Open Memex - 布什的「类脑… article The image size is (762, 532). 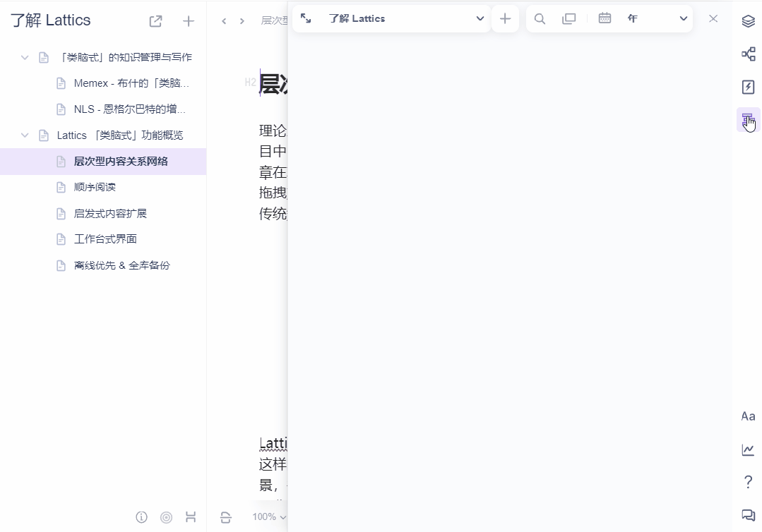[x=131, y=83]
